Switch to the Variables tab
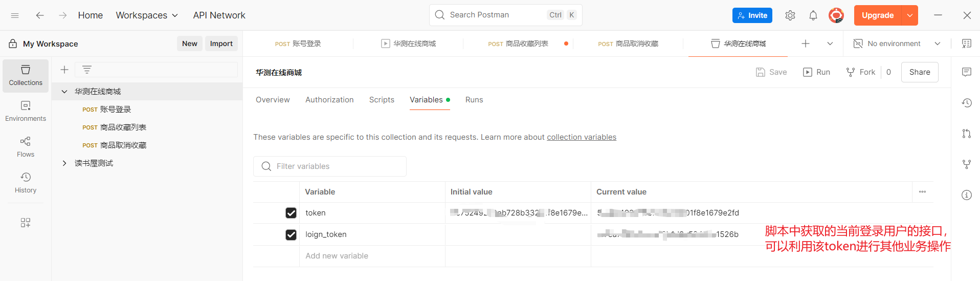 430,100
